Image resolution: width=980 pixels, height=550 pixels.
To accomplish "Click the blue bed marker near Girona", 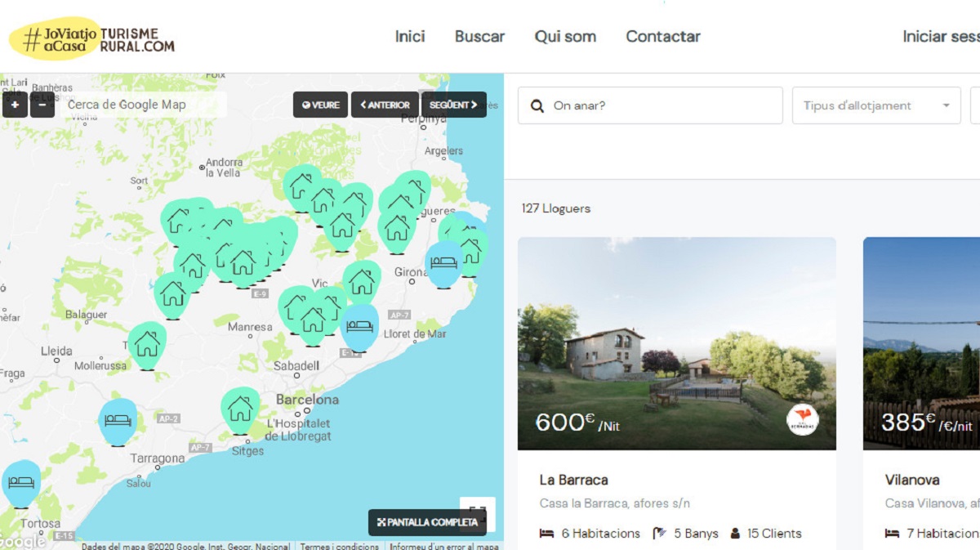I will tap(444, 263).
